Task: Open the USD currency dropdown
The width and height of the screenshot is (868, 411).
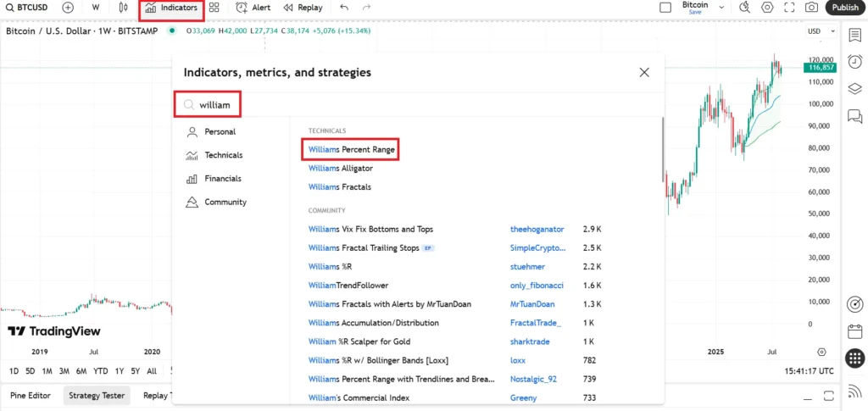Action: coord(821,31)
